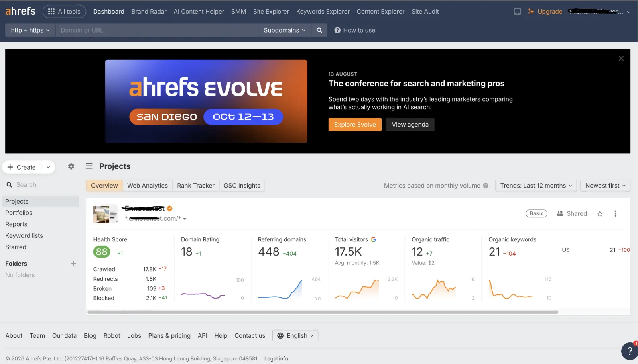This screenshot has width=638, height=364.
Task: Click the display mode icon near Upgrade
Action: tap(517, 12)
